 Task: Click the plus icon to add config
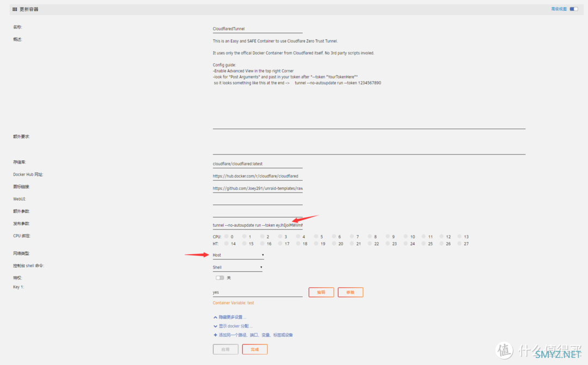click(215, 335)
